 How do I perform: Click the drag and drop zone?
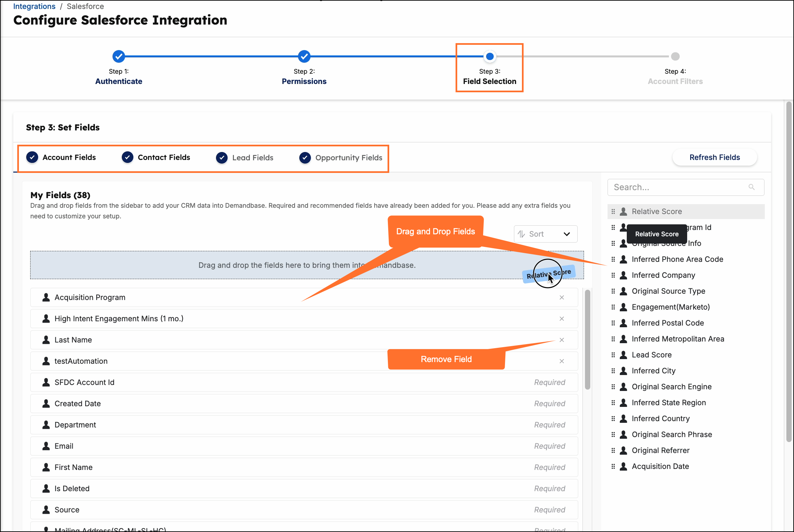pyautogui.click(x=307, y=265)
